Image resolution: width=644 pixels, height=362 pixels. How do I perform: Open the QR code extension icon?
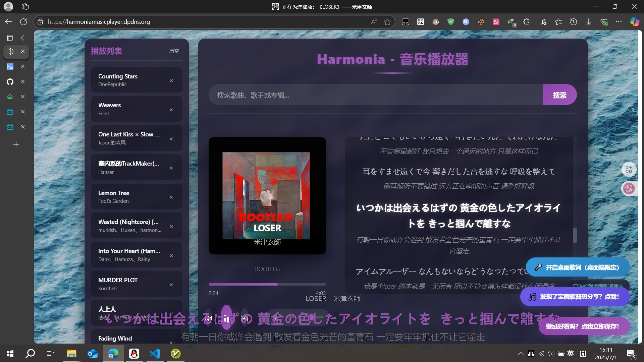coord(420,22)
